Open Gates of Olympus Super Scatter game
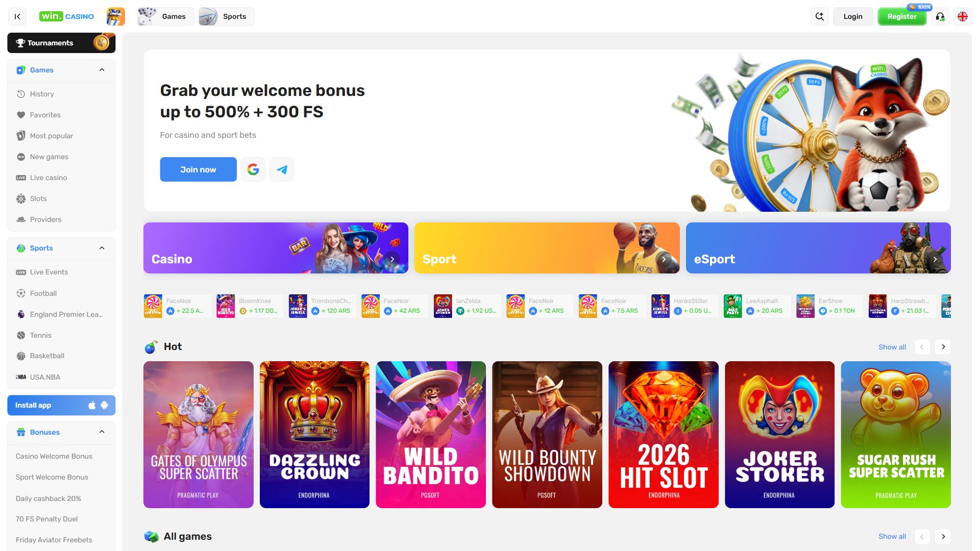The width and height of the screenshot is (980, 551). coord(199,435)
